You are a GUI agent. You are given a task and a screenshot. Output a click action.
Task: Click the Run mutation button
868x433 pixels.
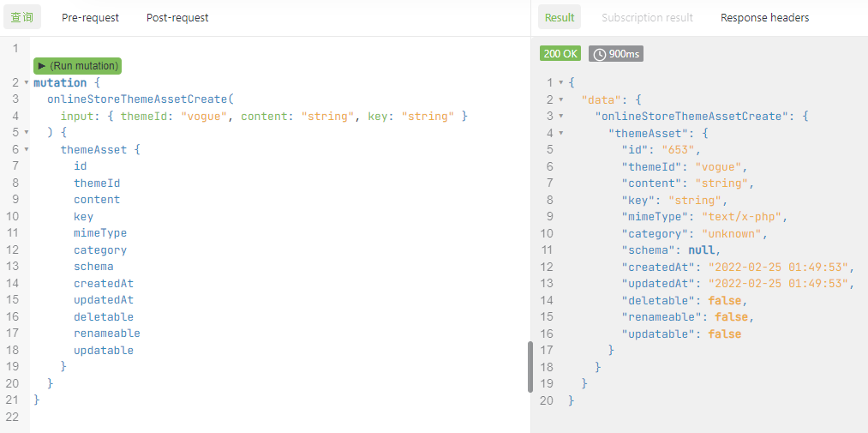coord(77,66)
